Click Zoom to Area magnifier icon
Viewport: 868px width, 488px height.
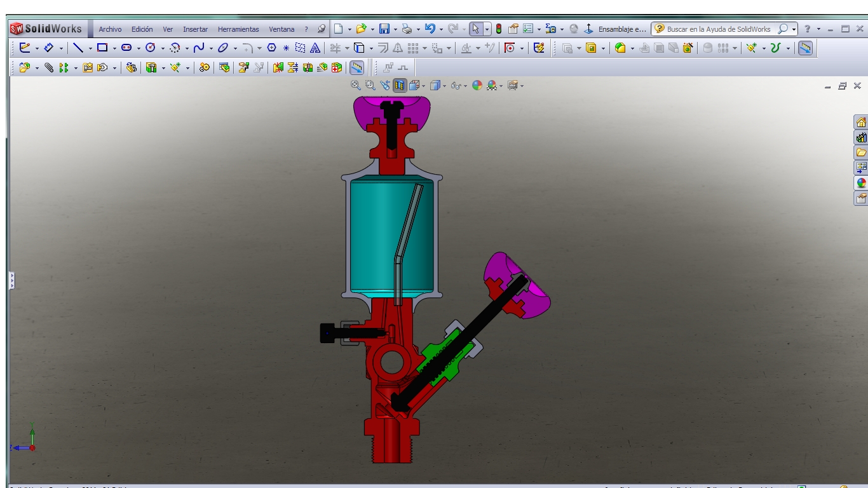pos(370,85)
